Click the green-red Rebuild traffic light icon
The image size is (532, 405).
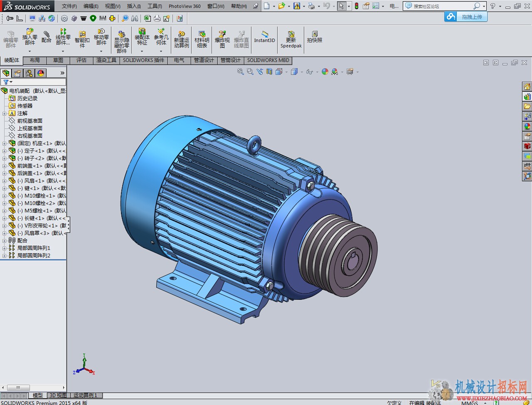point(356,6)
